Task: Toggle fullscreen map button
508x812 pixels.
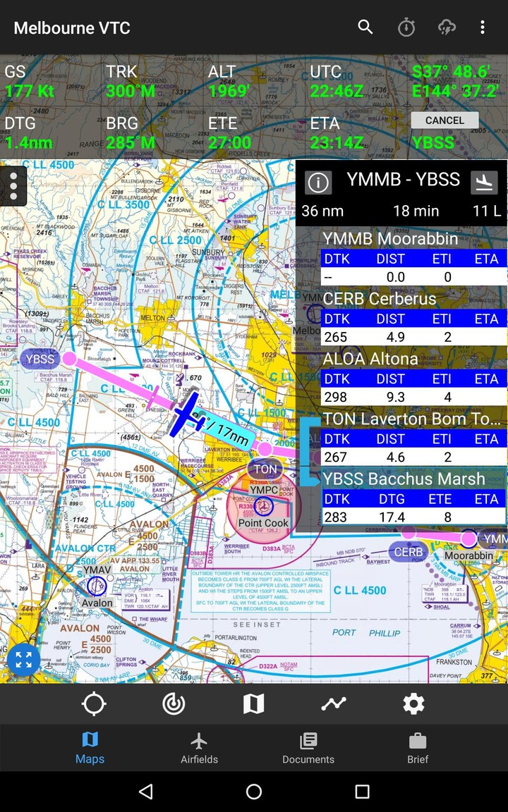Action: (23, 660)
